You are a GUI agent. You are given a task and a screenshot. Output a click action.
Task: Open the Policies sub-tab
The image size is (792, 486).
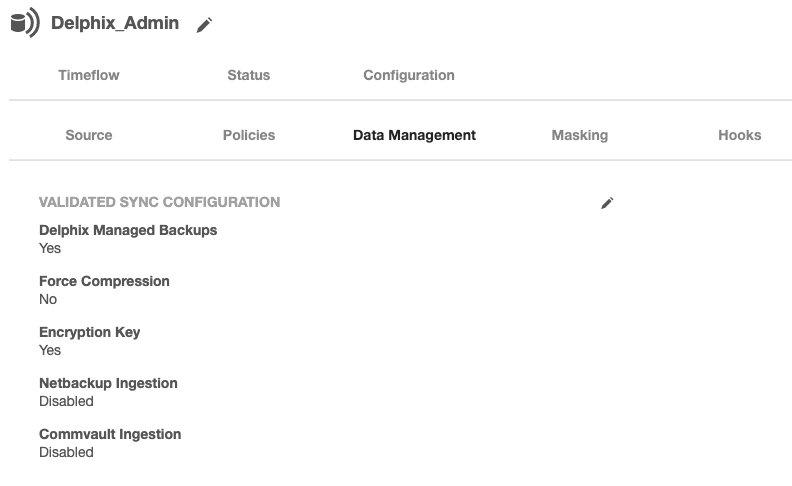[249, 135]
